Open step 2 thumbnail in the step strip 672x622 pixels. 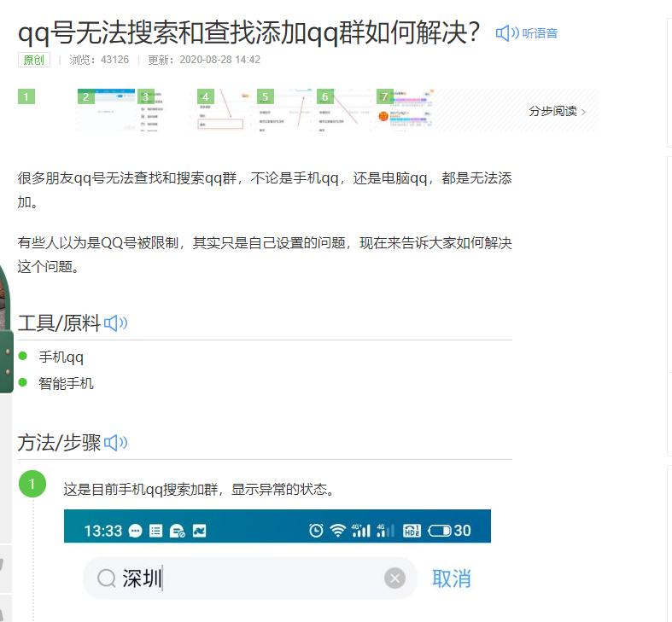click(107, 110)
